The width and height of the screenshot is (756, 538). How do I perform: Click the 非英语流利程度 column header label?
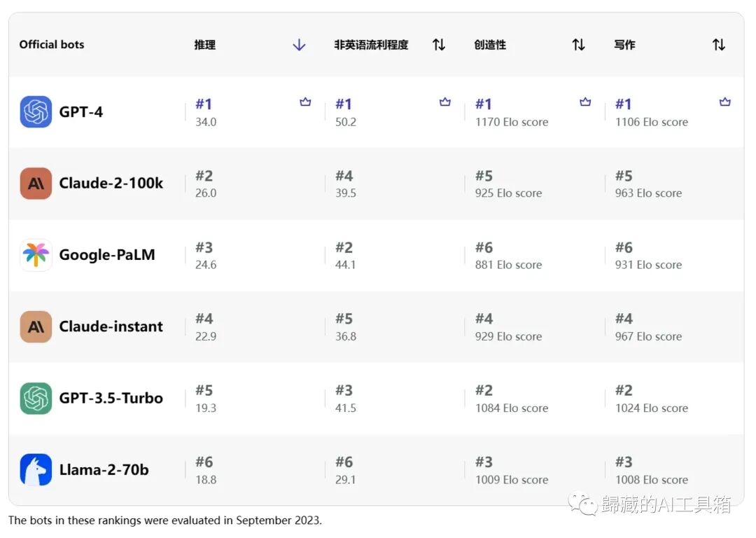coord(371,45)
